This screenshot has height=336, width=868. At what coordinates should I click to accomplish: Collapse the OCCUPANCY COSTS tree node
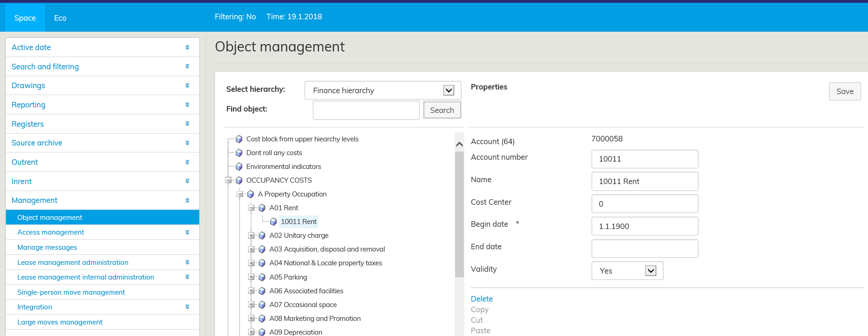coord(228,180)
